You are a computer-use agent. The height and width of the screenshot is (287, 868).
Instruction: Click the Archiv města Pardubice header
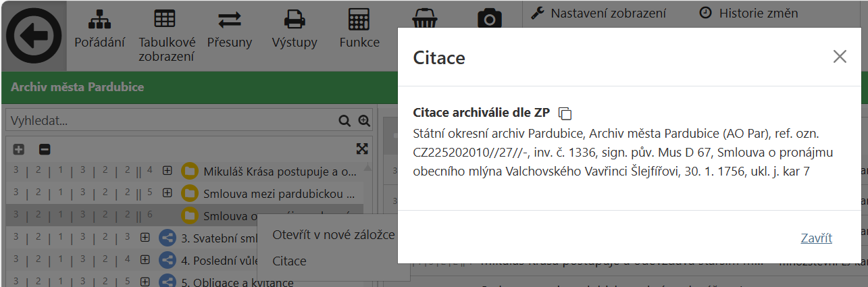[x=78, y=87]
